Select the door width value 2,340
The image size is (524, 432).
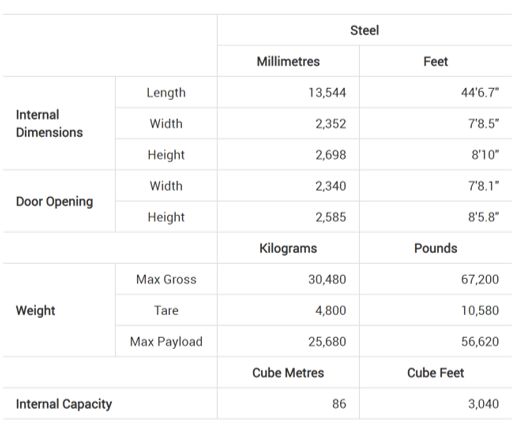331,186
